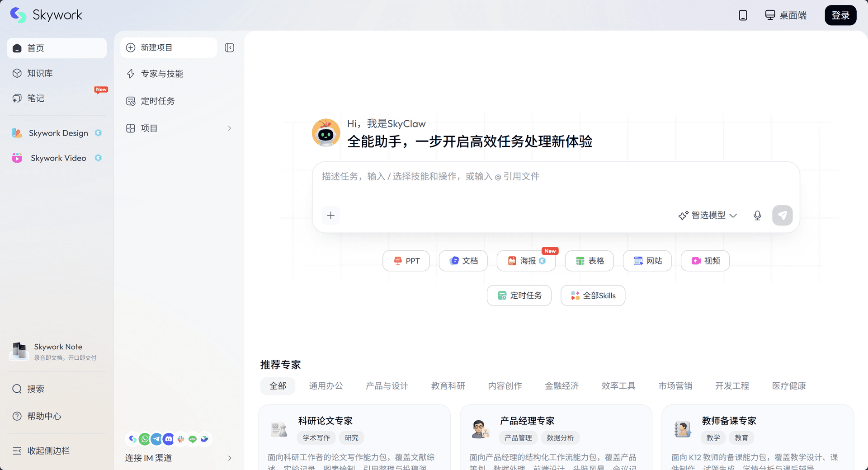Click the Slack channel icon
This screenshot has width=868, height=470.
pos(181,439)
